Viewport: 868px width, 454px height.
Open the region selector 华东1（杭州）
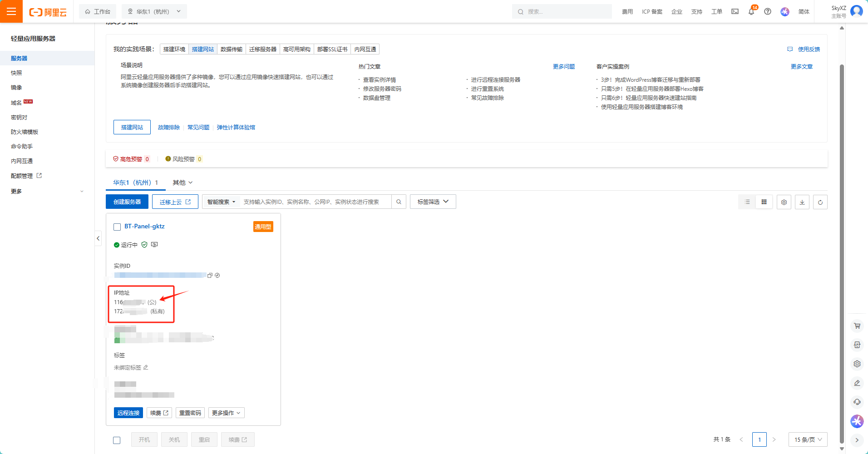(154, 12)
